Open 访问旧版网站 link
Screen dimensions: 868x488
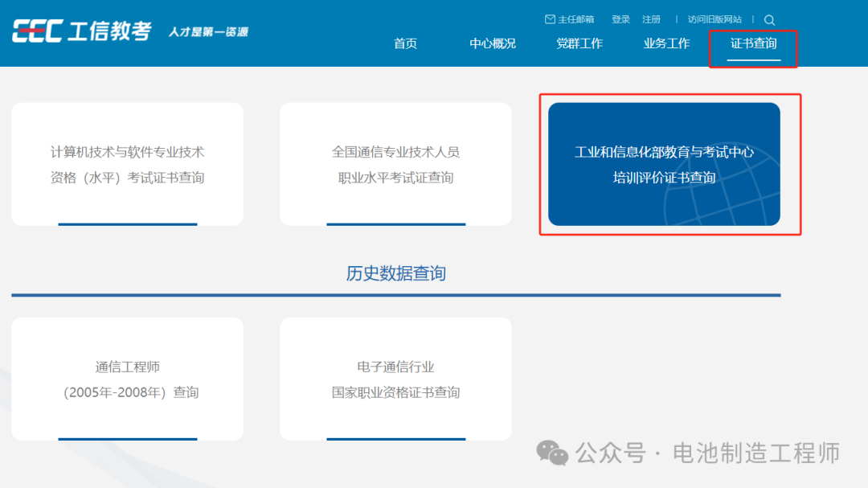pos(714,19)
